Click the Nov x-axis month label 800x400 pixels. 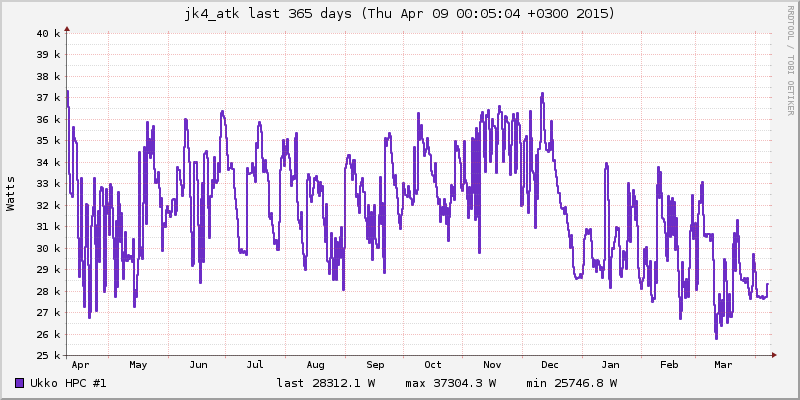492,365
